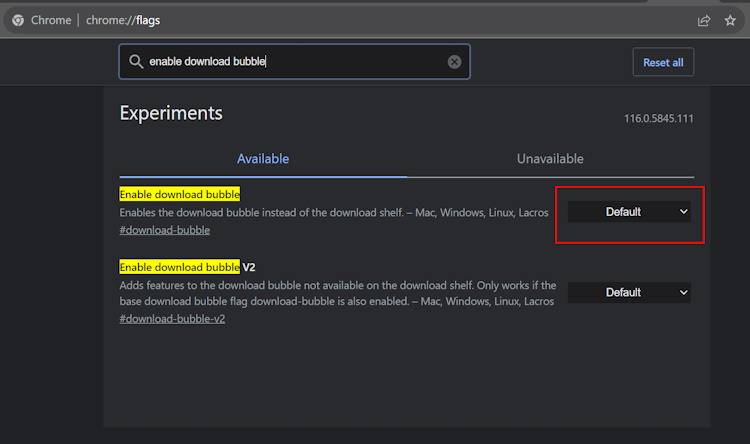Click the Enable download bubble V2 title
Screen dimensions: 750x444
pyautogui.click(x=187, y=267)
